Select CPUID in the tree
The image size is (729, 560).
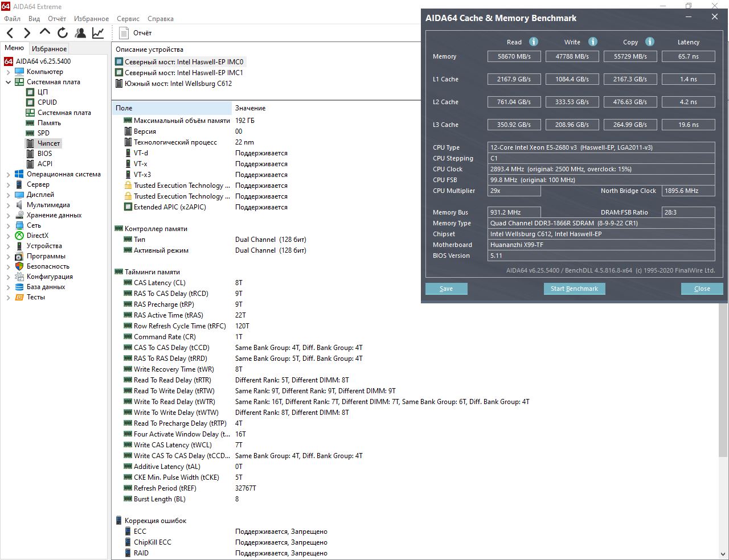47,102
